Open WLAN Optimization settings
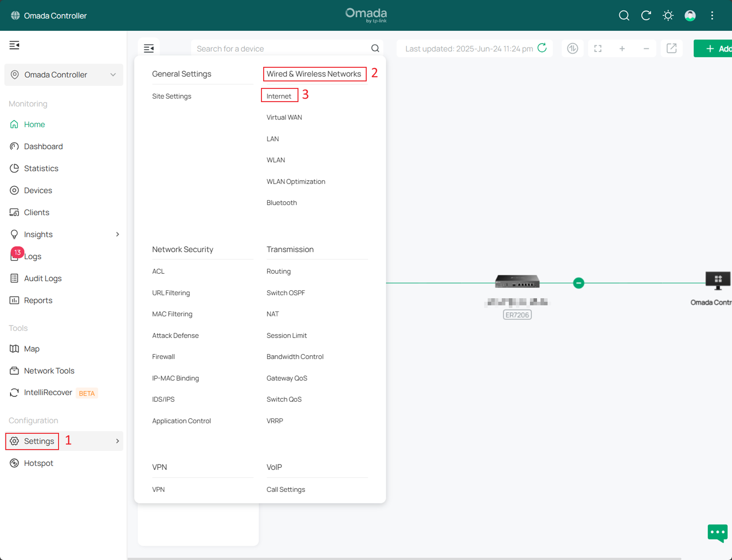732x560 pixels. [296, 182]
